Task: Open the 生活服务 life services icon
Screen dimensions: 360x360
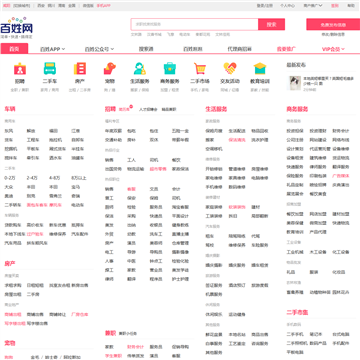Action: (x=140, y=69)
